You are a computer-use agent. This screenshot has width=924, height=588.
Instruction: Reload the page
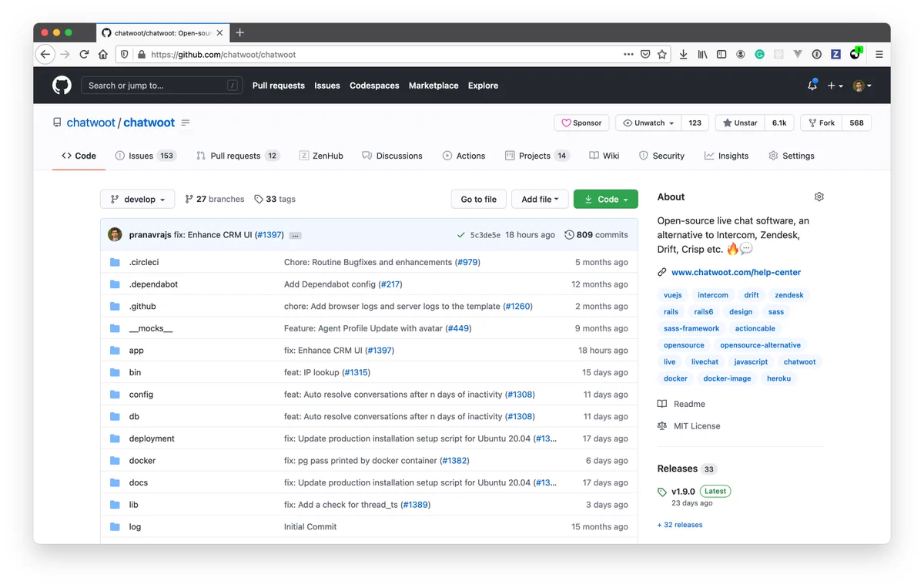point(83,55)
